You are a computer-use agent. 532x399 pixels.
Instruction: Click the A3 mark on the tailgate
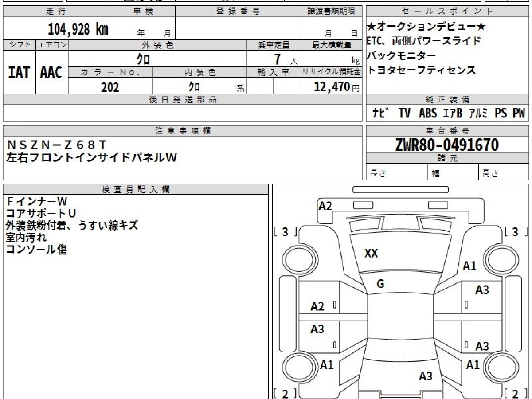[x=426, y=376]
